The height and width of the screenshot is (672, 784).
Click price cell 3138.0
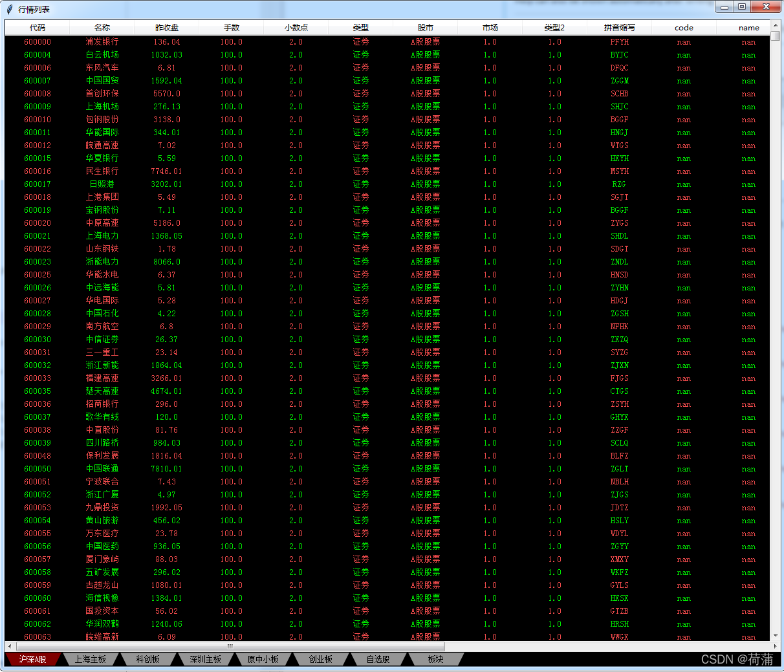click(x=167, y=120)
